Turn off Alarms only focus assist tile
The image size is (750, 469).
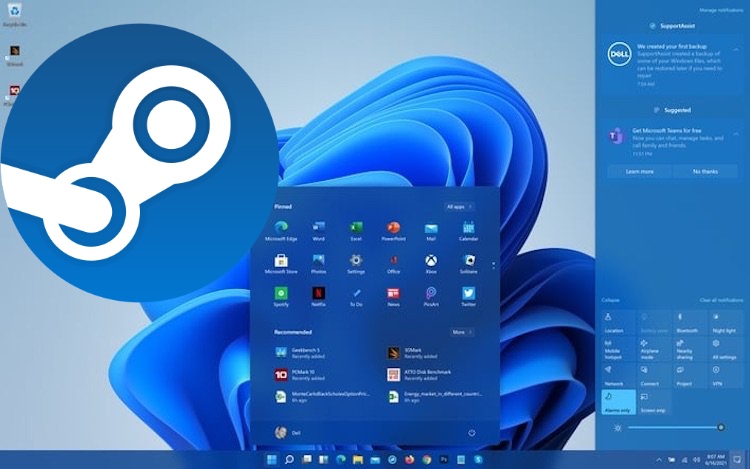point(618,402)
